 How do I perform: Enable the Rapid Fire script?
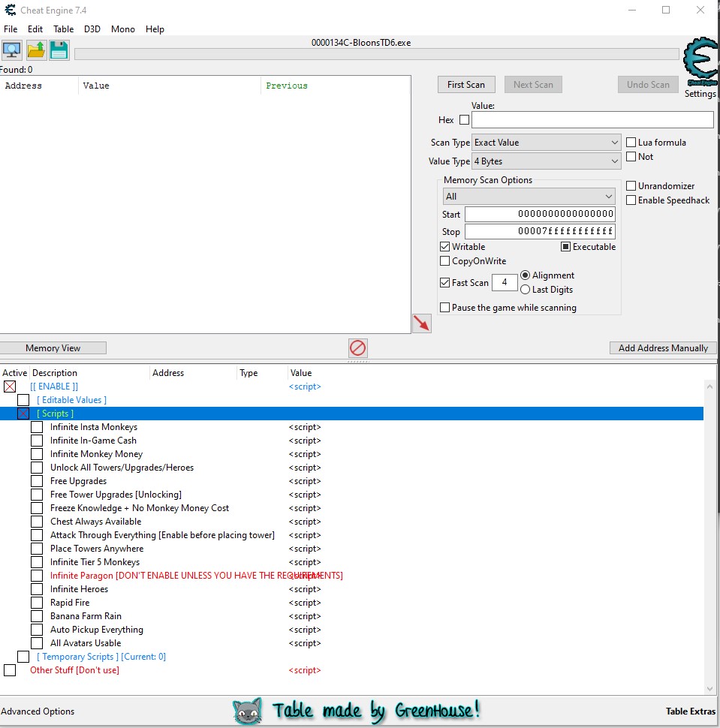click(37, 602)
